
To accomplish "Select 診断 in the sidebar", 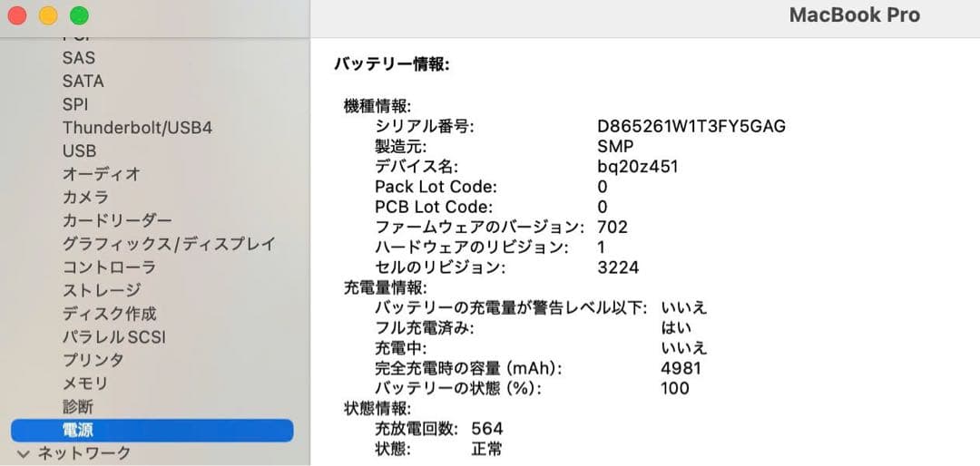I will tap(78, 407).
